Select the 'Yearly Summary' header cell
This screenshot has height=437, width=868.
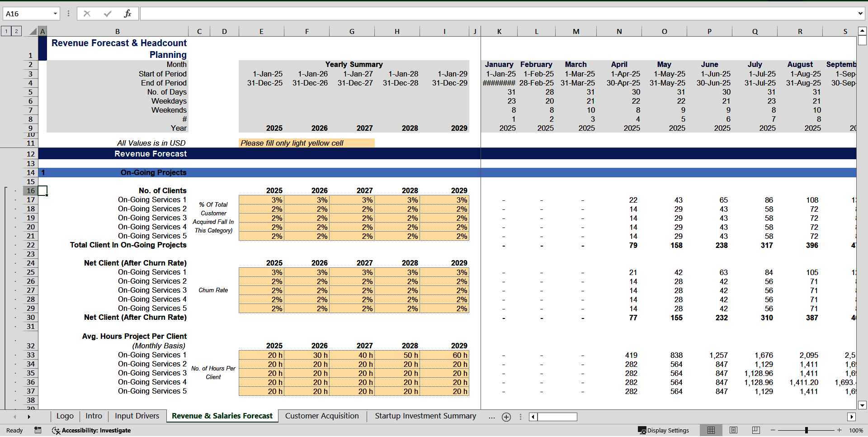[354, 64]
